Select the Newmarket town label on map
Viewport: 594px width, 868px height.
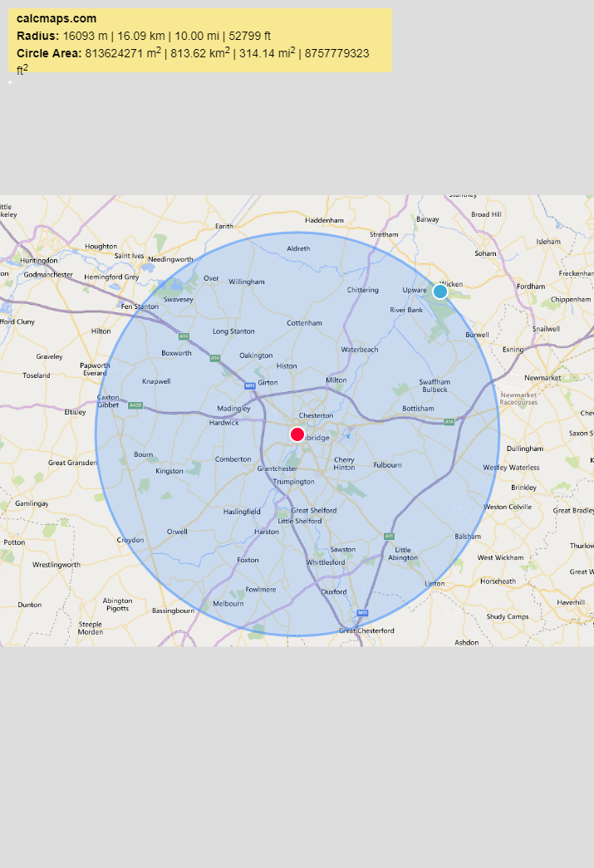[542, 378]
